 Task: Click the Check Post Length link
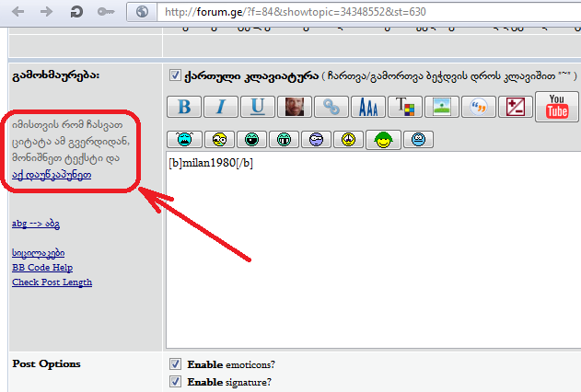(52, 282)
